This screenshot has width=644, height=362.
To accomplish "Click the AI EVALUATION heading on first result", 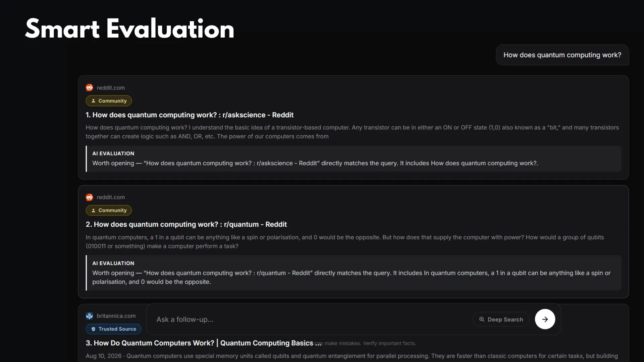I will pos(113,154).
